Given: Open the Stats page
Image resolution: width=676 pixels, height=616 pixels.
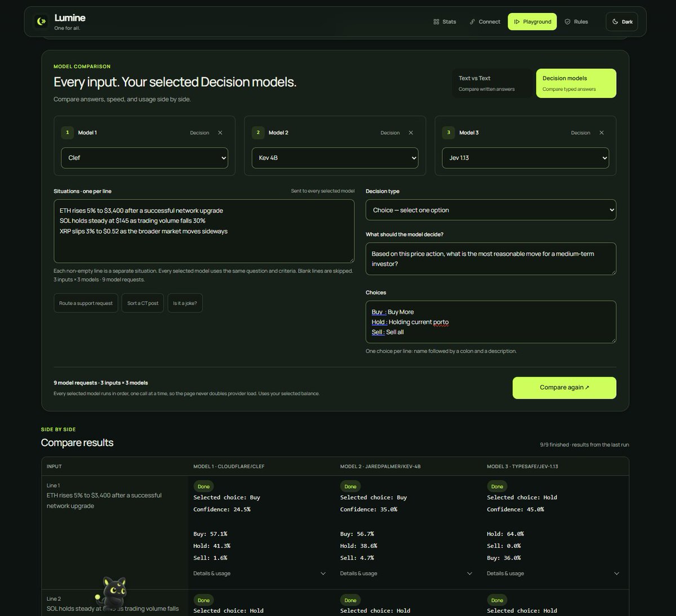Looking at the screenshot, I should tap(444, 22).
